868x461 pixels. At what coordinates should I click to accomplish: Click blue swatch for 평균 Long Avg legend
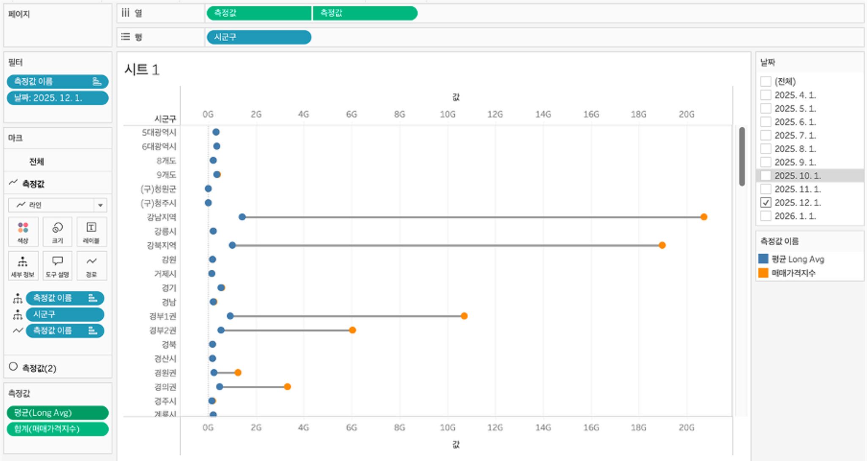[764, 259]
